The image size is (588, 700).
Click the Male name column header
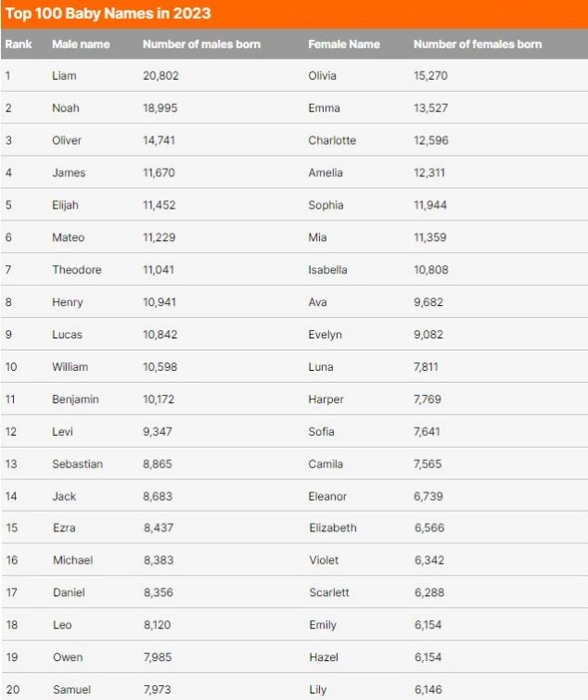point(81,45)
